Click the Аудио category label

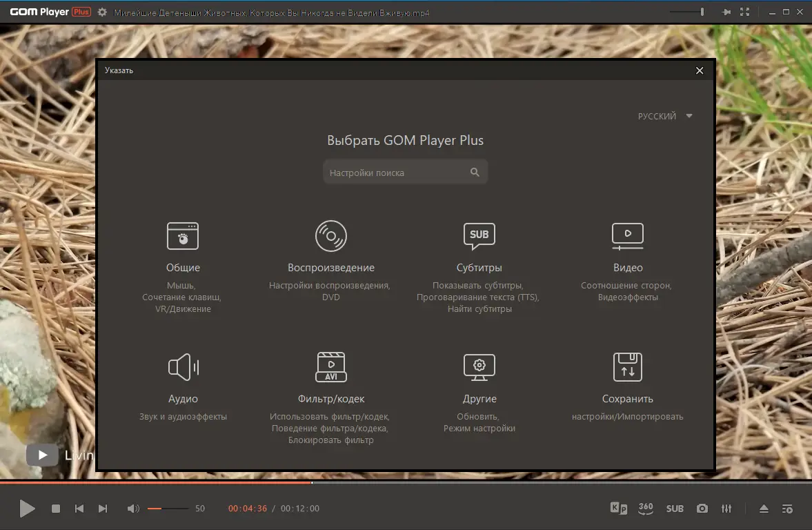point(183,398)
